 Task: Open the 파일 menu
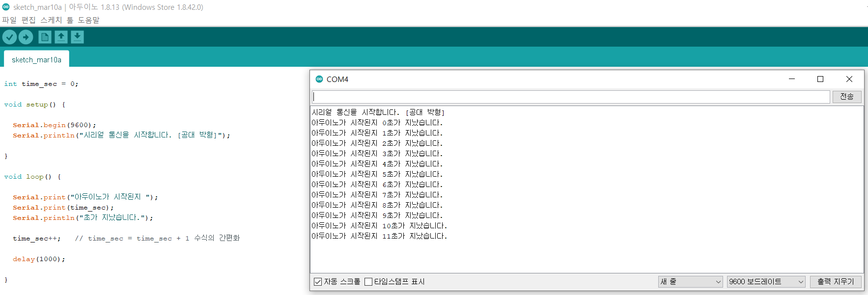(x=9, y=20)
